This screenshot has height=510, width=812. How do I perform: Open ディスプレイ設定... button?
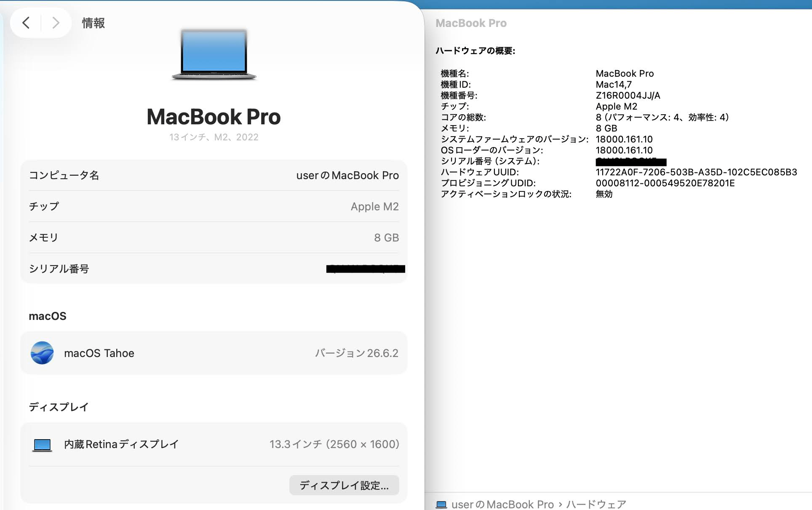pos(344,485)
